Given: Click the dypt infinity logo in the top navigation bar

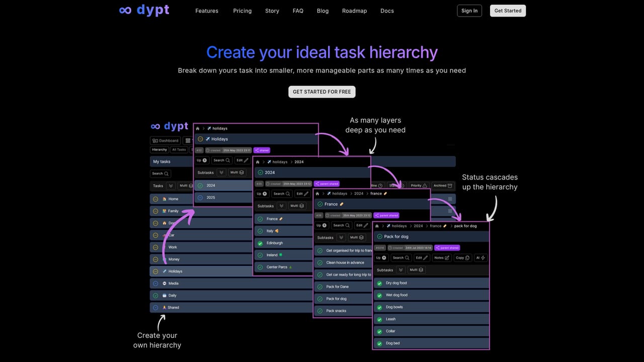Looking at the screenshot, I should (x=144, y=11).
